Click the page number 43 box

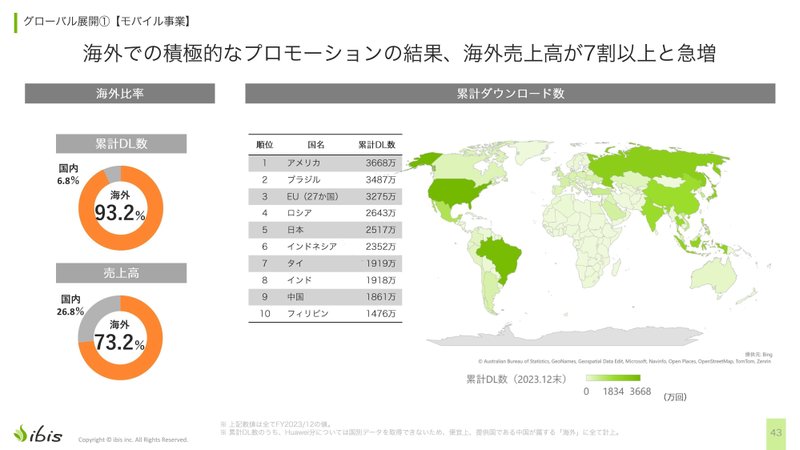pyautogui.click(x=776, y=433)
